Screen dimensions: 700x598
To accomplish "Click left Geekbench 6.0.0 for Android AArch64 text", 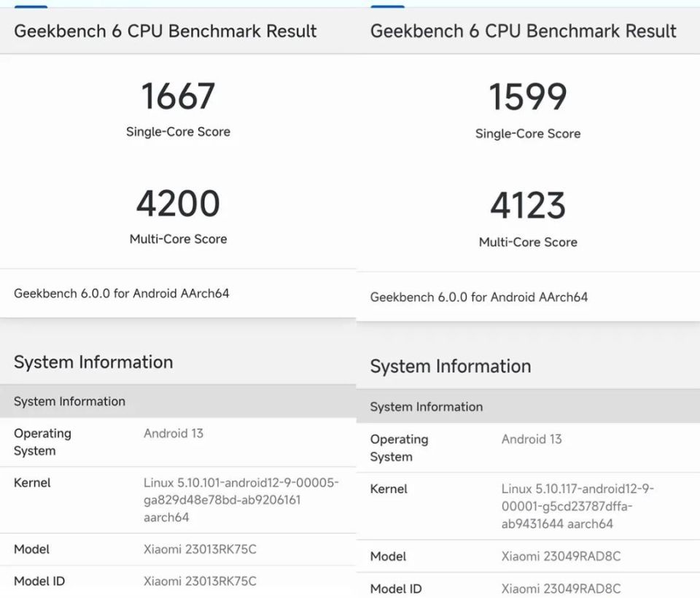I will 122,293.
